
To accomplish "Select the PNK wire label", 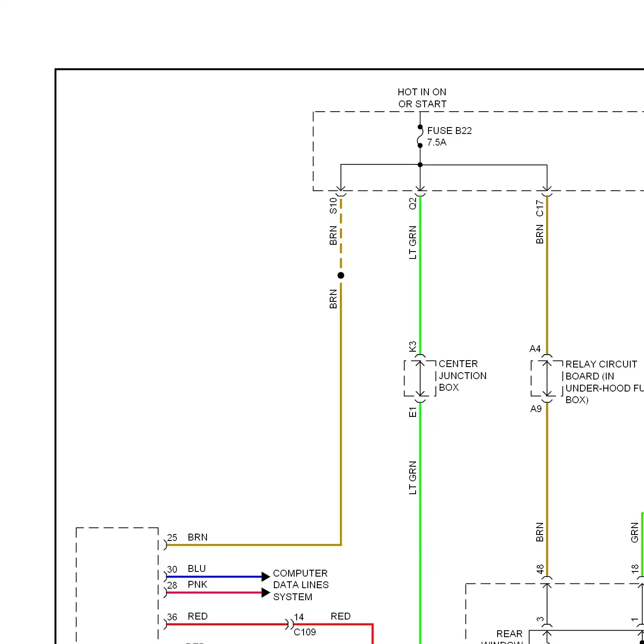I will 197,584.
